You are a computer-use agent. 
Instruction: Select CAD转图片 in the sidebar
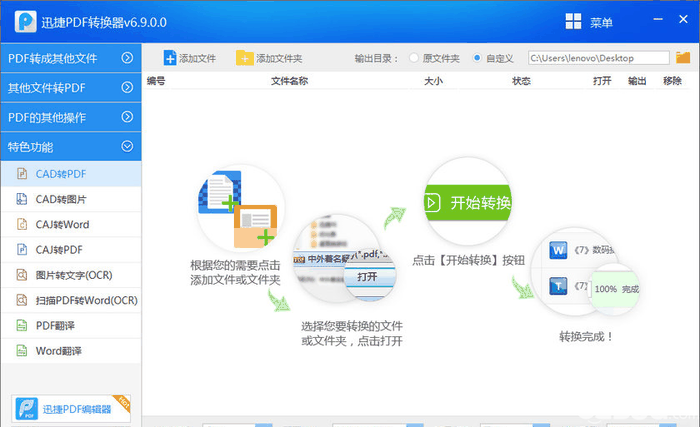point(71,199)
